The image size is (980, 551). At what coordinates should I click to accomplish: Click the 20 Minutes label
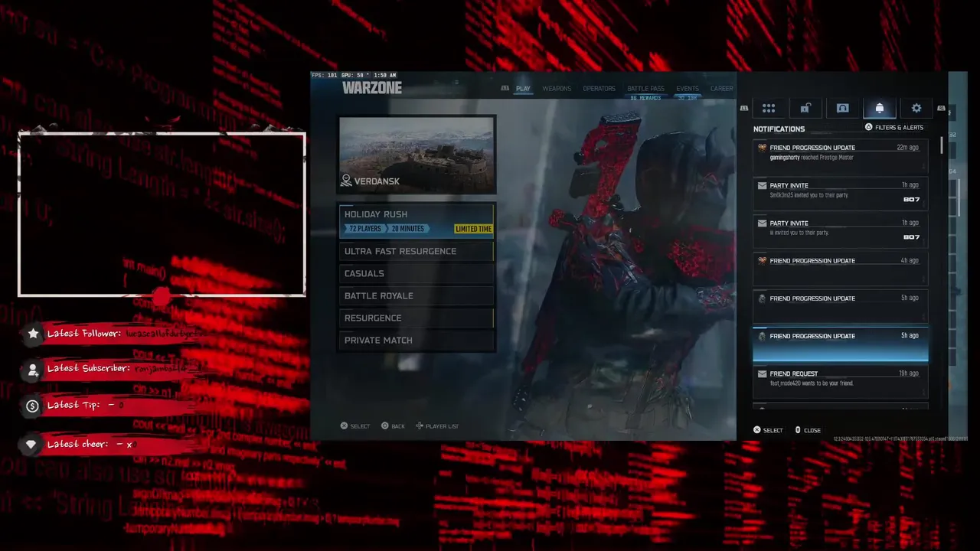click(x=407, y=229)
